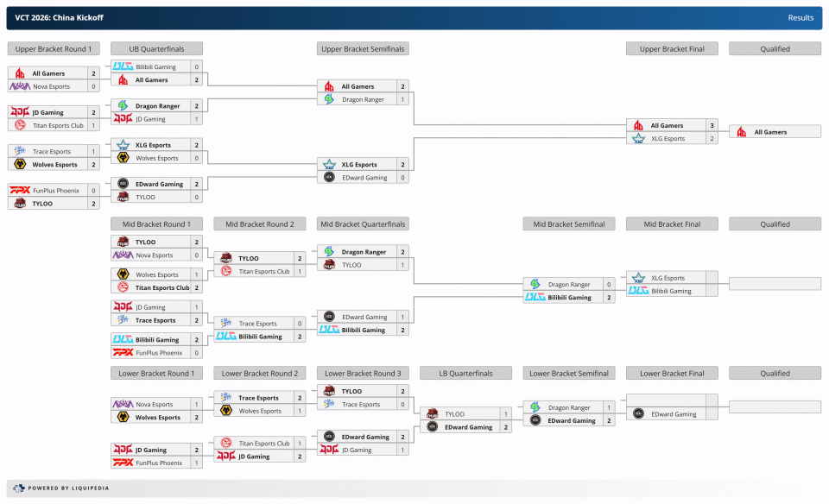
Task: Click FunPlus Phoenix logo in Upper Bracket Round 1
Action: (x=20, y=190)
